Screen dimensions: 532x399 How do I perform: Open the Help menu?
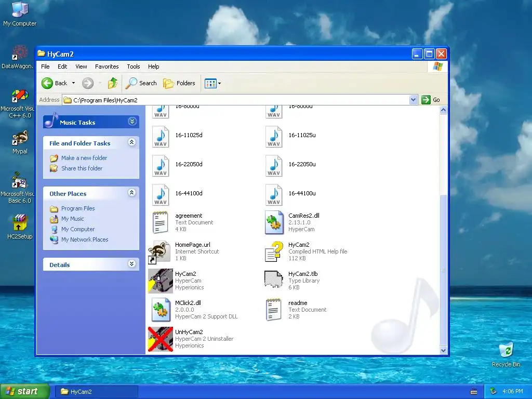[x=153, y=66]
